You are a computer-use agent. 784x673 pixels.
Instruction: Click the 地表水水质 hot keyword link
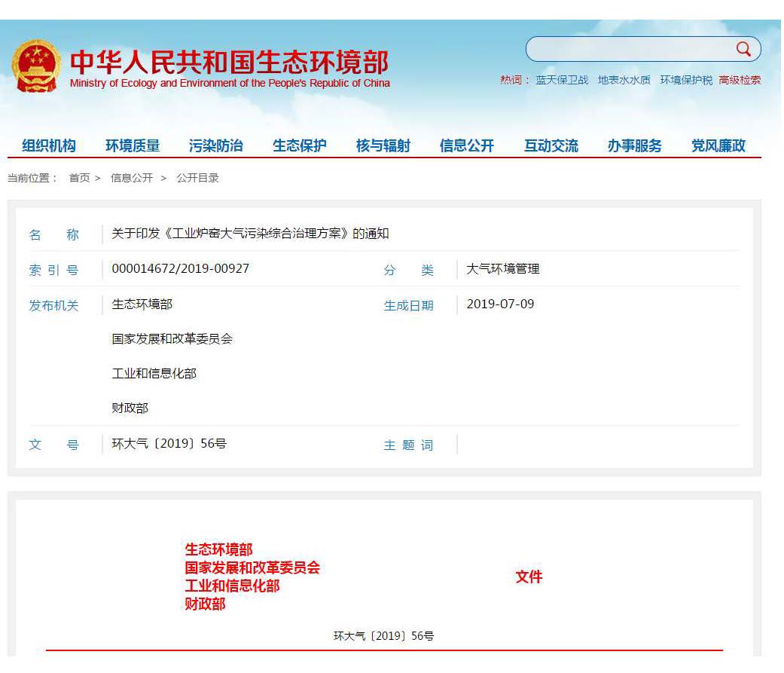pyautogui.click(x=624, y=81)
